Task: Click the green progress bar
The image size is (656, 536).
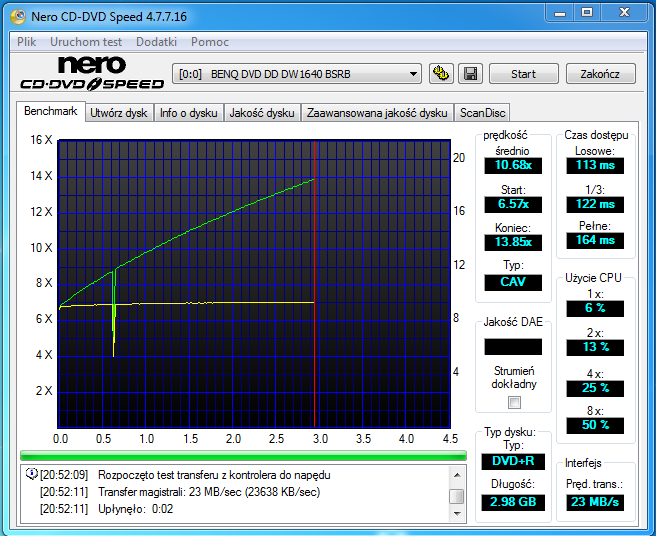Action: tap(243, 456)
